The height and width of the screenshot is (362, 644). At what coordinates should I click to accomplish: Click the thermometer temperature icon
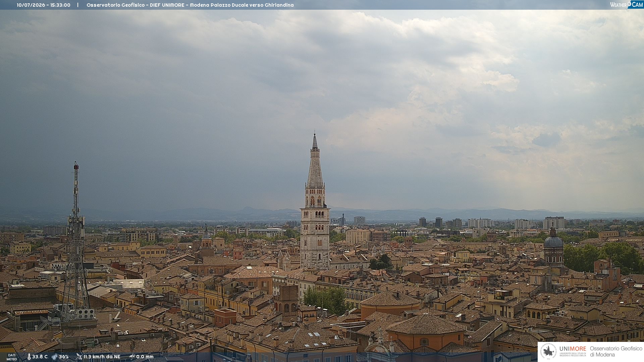(29, 357)
